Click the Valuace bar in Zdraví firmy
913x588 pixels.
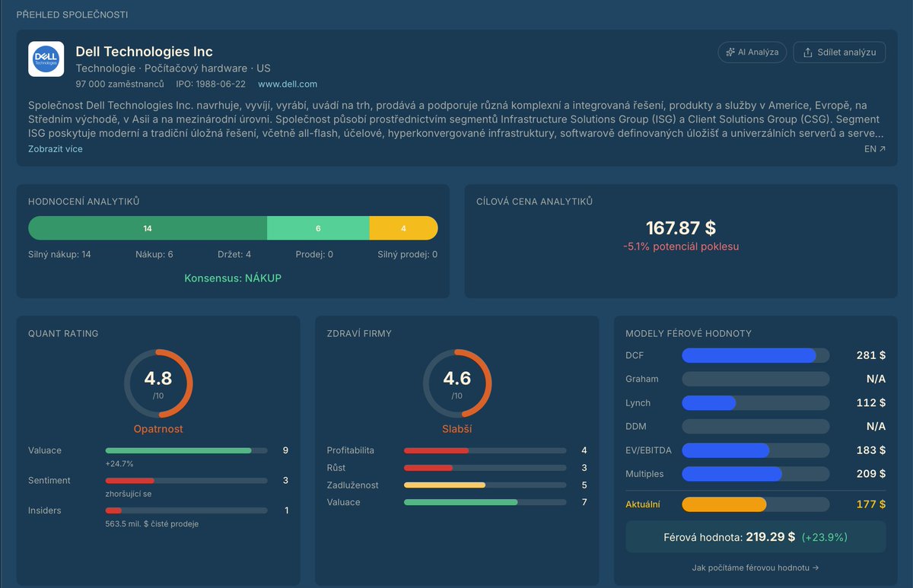point(485,503)
